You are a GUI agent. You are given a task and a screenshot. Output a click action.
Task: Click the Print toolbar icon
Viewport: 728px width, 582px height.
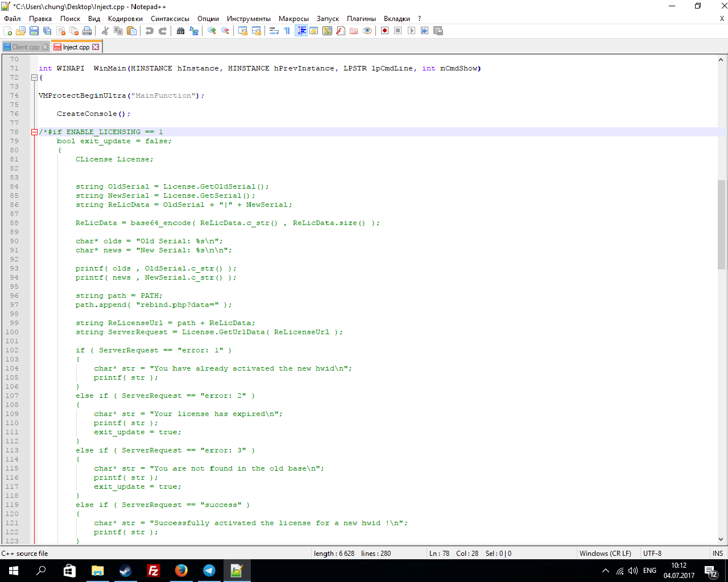point(87,31)
